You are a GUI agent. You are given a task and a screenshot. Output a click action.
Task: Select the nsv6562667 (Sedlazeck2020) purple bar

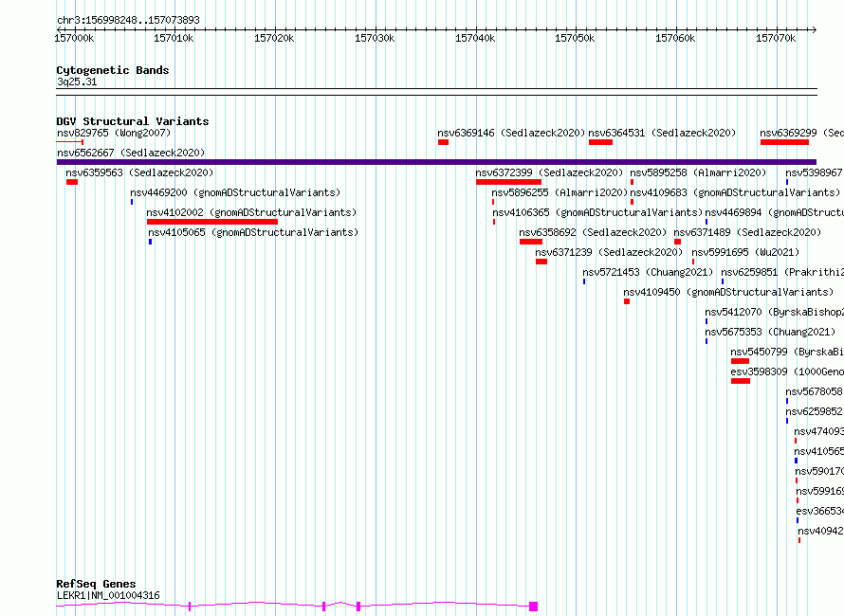coord(436,162)
